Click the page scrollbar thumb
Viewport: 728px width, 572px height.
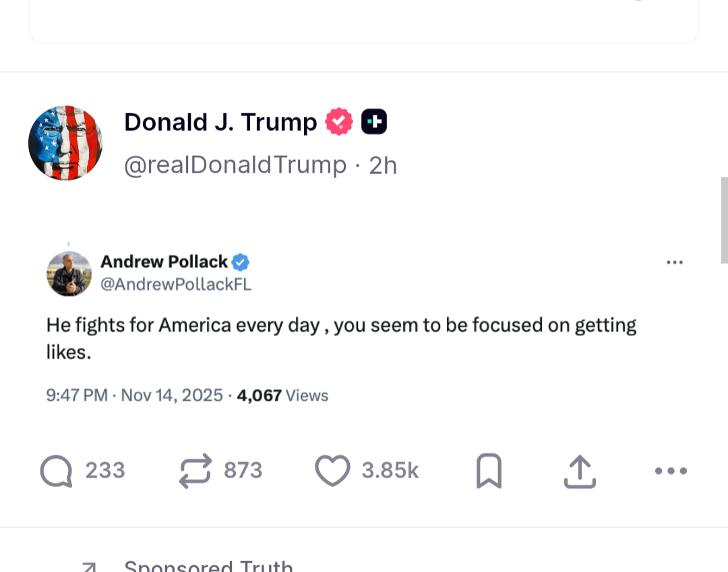tap(724, 220)
